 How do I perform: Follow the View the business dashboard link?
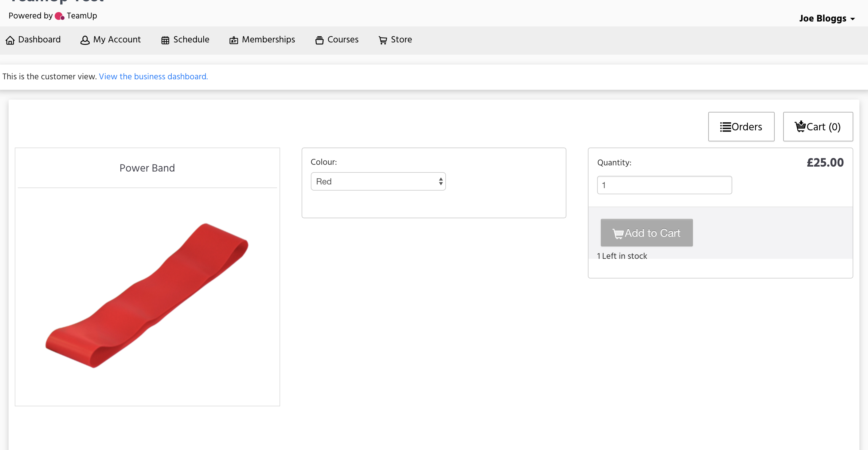click(x=153, y=77)
